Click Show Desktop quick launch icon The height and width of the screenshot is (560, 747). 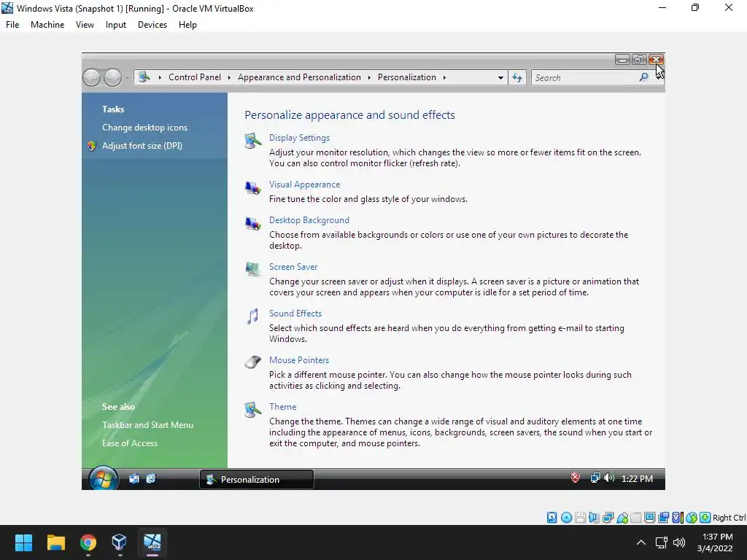(x=134, y=479)
